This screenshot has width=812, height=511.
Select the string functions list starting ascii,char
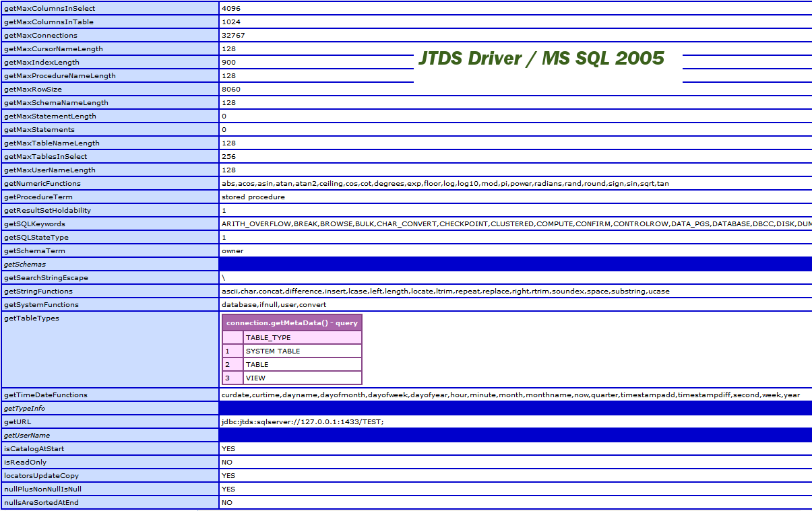point(445,292)
